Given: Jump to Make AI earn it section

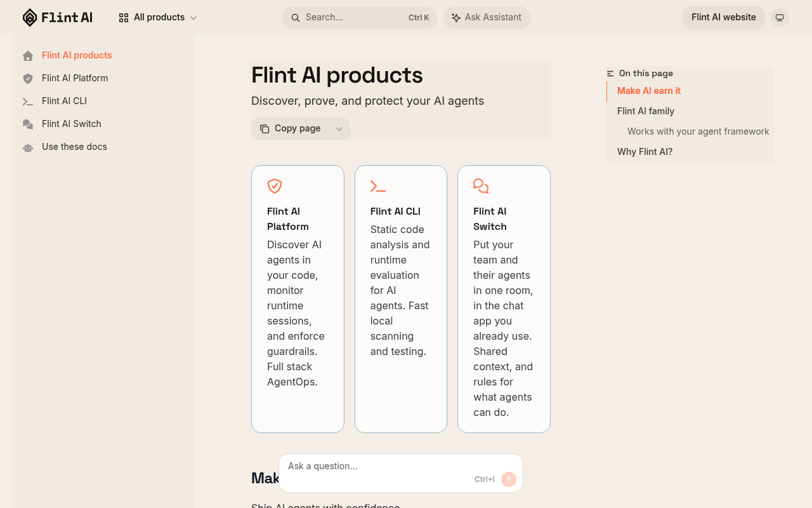Looking at the screenshot, I should pos(649,91).
